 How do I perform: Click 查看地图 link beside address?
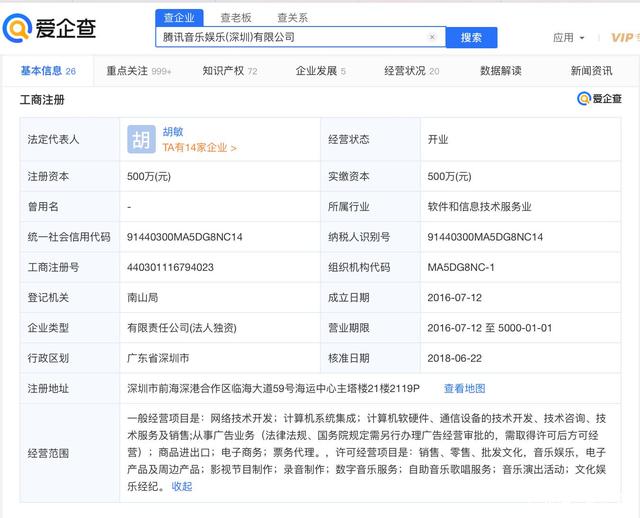point(464,388)
